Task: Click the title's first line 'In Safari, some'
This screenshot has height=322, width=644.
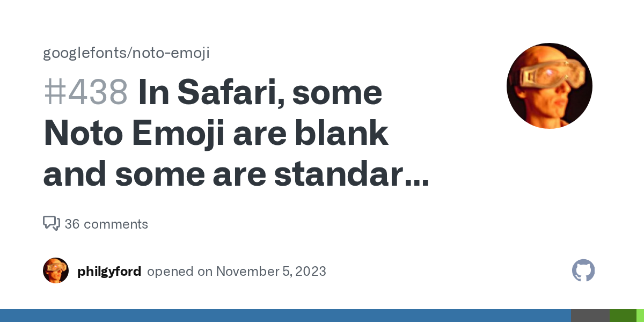Action: click(x=260, y=93)
